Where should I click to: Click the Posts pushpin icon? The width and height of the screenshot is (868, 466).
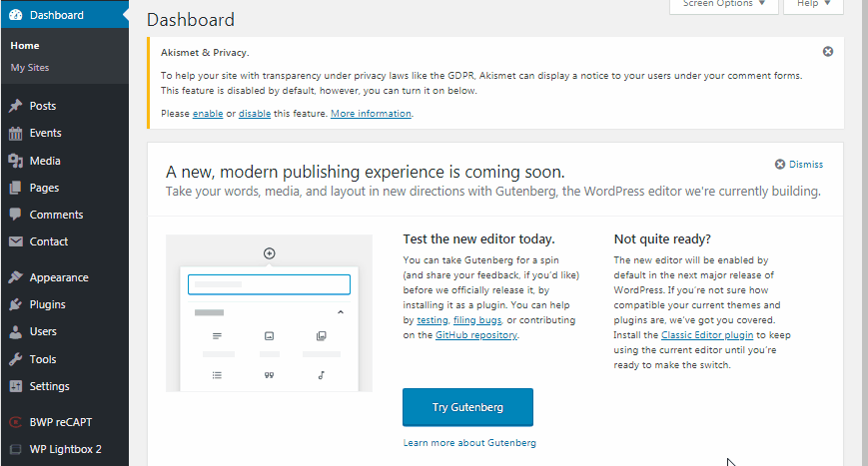coord(16,106)
